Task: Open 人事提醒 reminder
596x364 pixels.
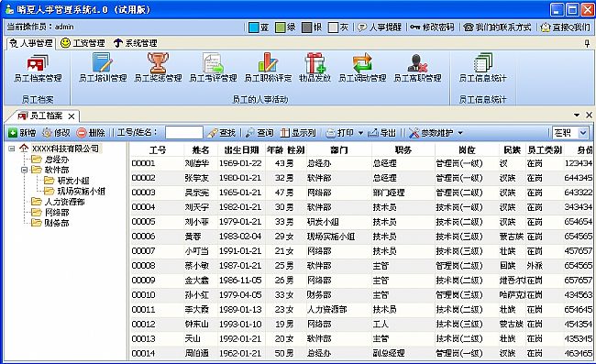Action: coord(381,27)
